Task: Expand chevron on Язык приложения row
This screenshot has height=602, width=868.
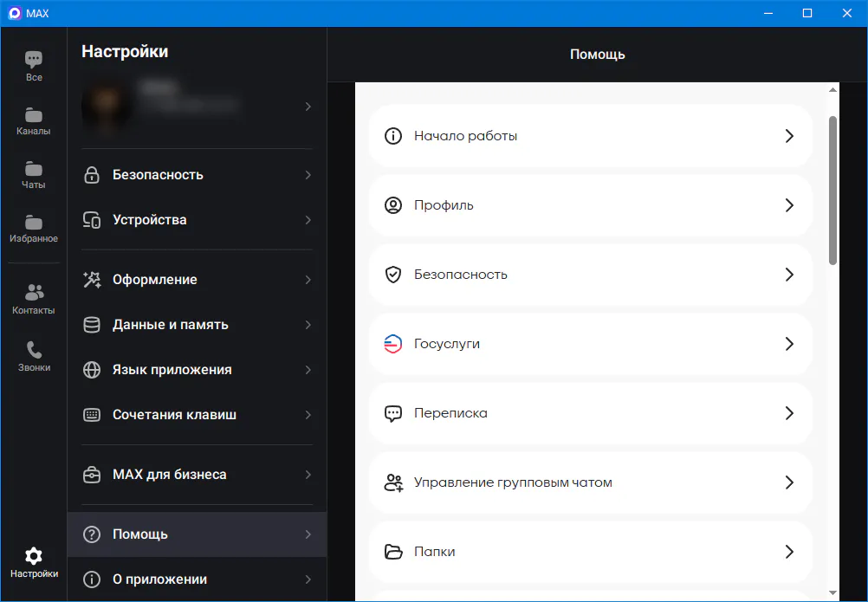Action: (308, 370)
